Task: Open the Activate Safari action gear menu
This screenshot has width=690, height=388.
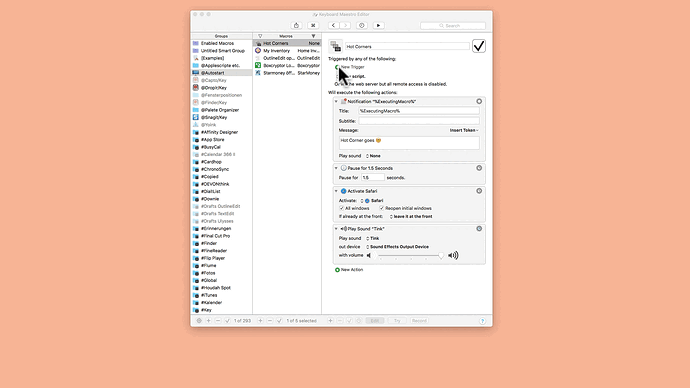Action: click(479, 191)
